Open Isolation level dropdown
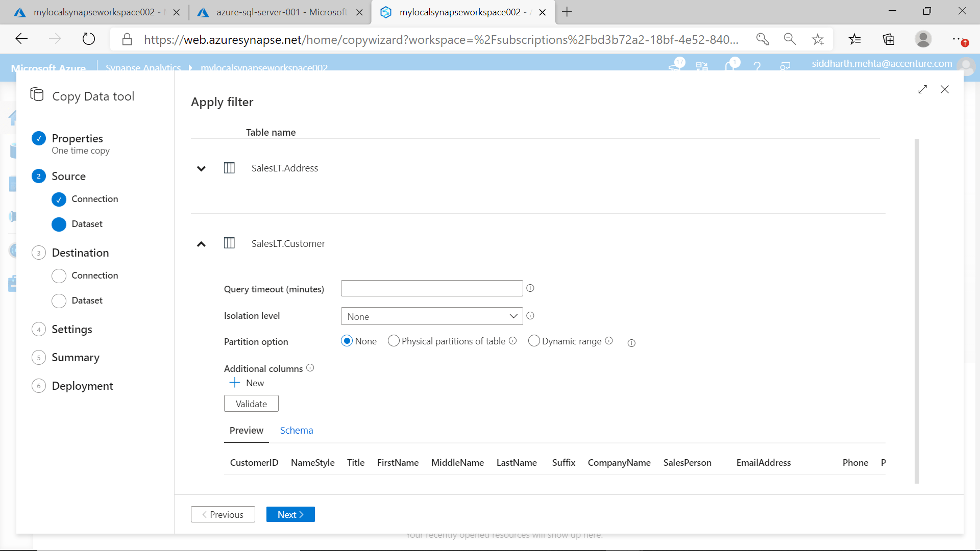980x551 pixels. 432,316
